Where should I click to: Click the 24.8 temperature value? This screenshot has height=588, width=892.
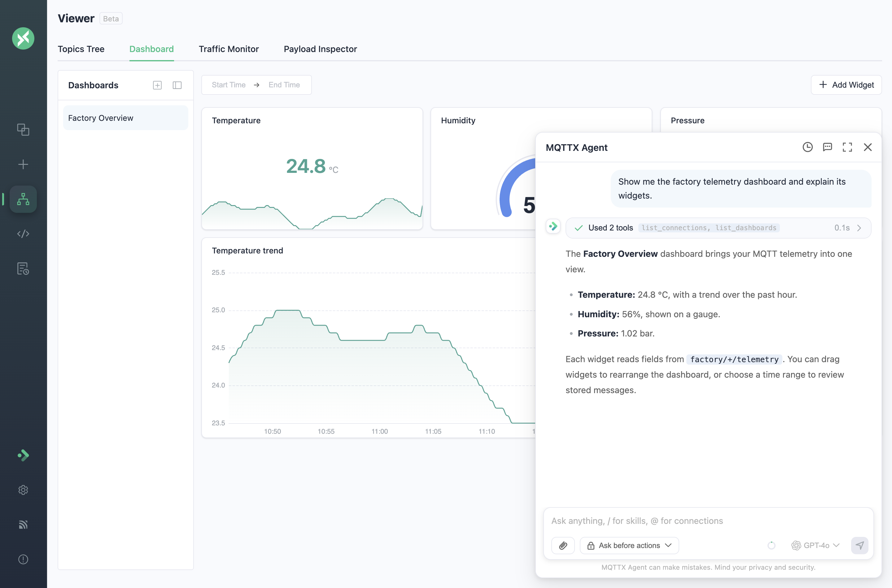[x=306, y=166]
